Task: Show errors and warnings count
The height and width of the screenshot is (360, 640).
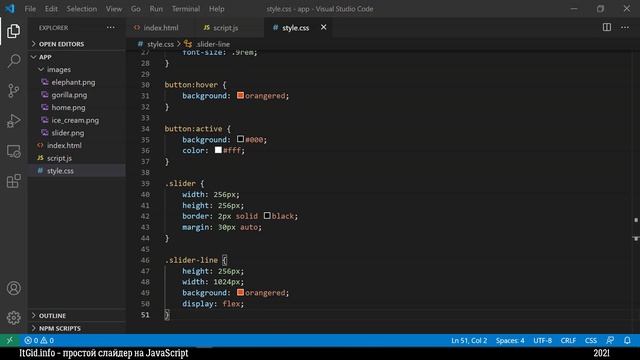Action: [x=39, y=340]
